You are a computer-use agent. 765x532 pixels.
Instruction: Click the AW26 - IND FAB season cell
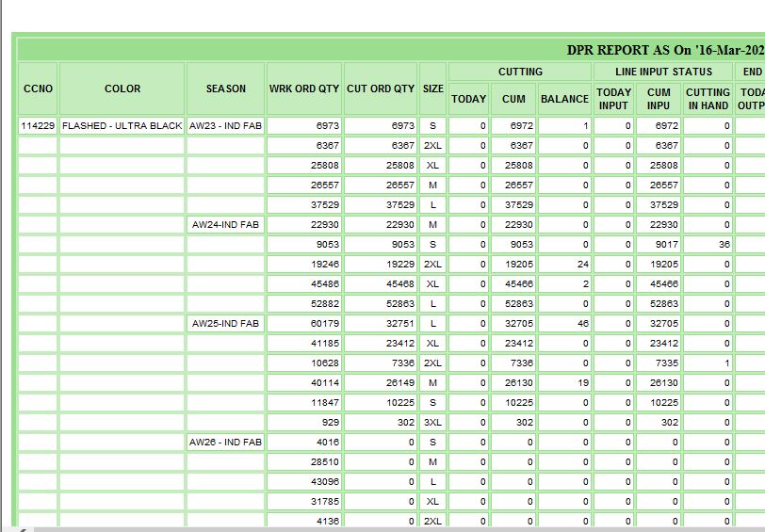[226, 442]
